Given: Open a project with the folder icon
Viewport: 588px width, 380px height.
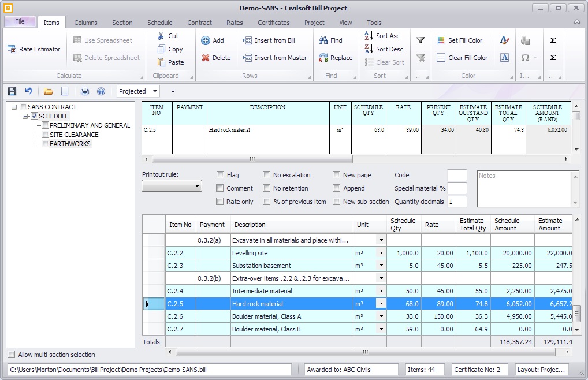Looking at the screenshot, I should coord(48,91).
